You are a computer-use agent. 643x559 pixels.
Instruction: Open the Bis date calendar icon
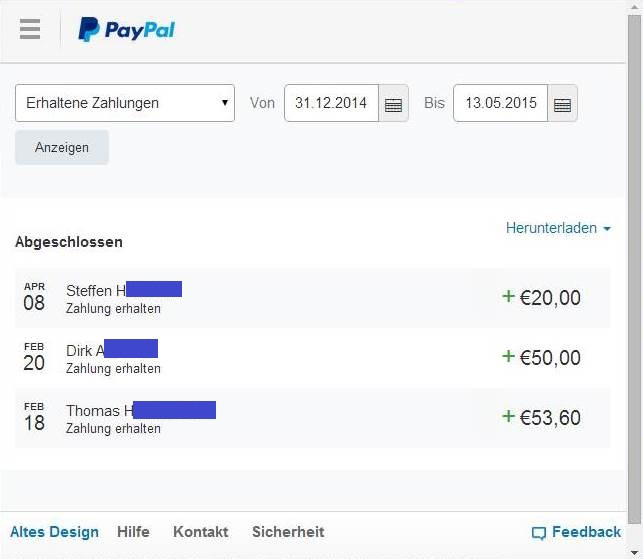click(x=562, y=104)
